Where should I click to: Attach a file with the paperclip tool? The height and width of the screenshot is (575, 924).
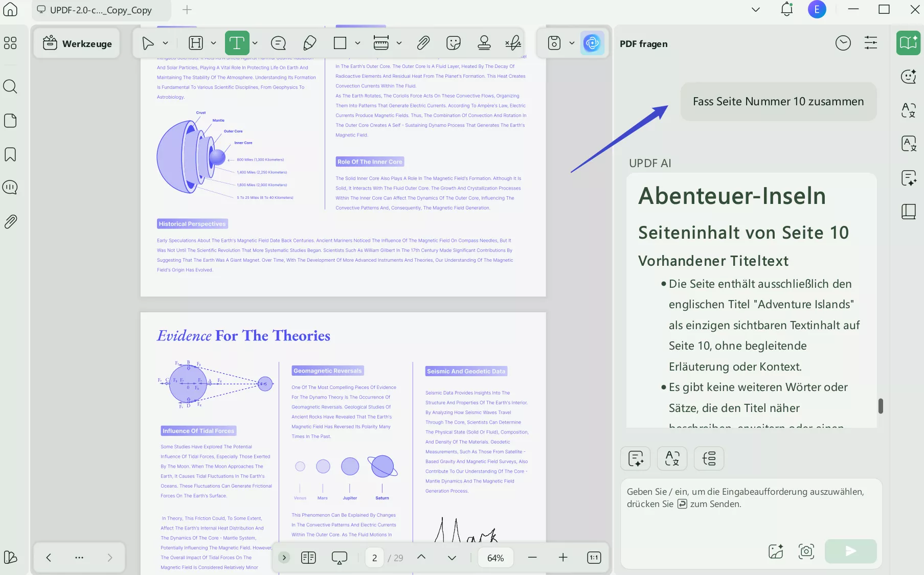(x=423, y=43)
